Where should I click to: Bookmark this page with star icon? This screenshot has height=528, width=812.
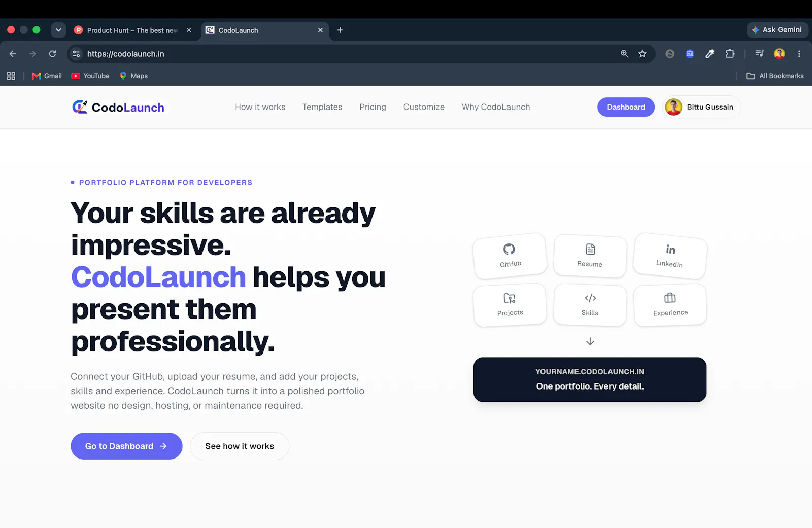tap(642, 54)
